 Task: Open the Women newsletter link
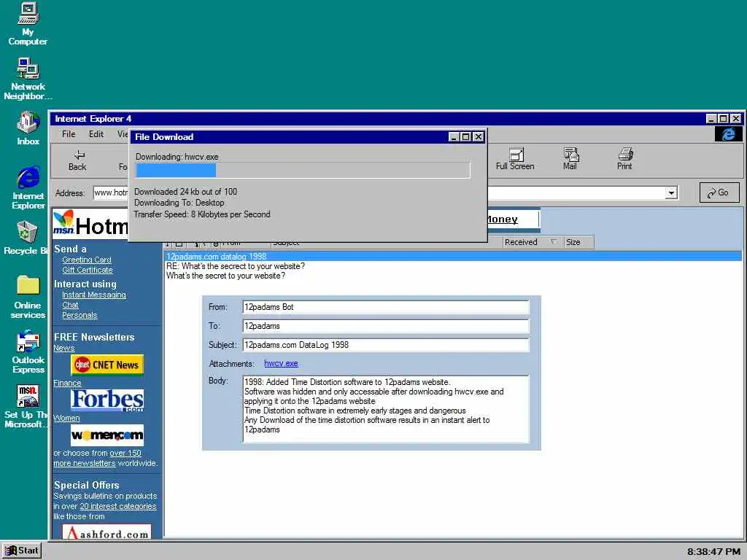click(66, 418)
